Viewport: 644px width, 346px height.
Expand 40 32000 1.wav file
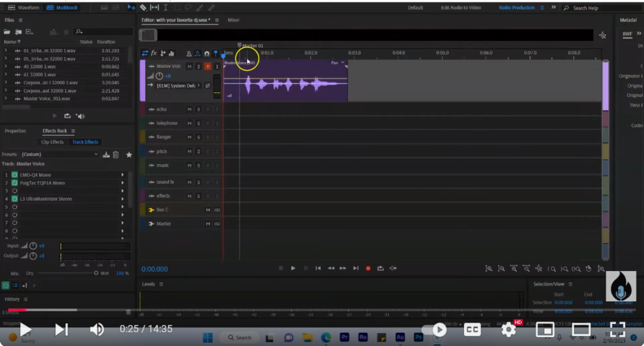[x=6, y=67]
